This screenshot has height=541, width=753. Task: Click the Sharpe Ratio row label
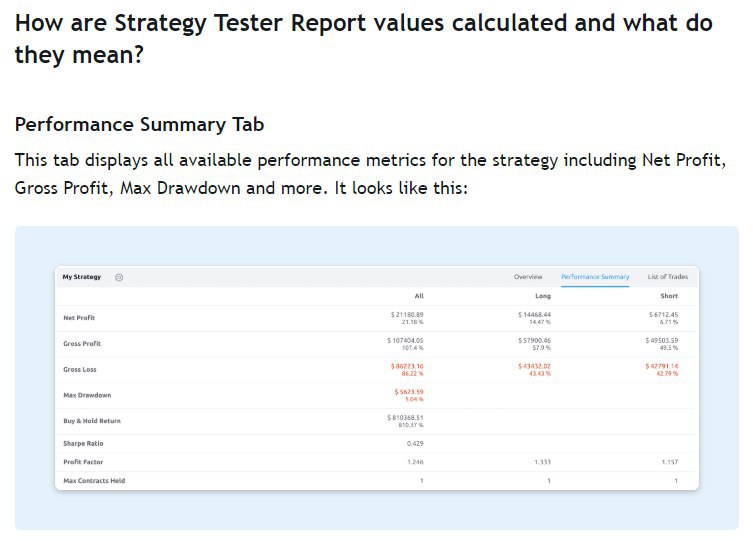83,443
